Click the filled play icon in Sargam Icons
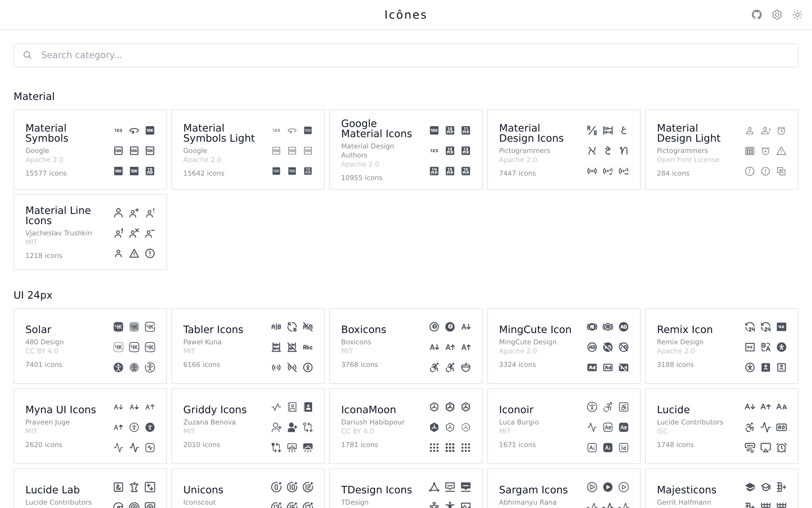This screenshot has width=812, height=508. point(608,487)
